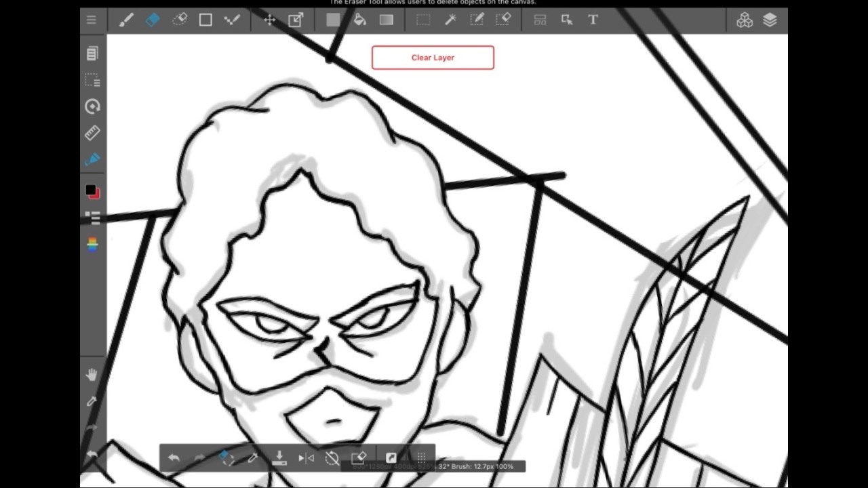Select the Hand pan tool
This screenshot has width=868, height=488.
[92, 375]
